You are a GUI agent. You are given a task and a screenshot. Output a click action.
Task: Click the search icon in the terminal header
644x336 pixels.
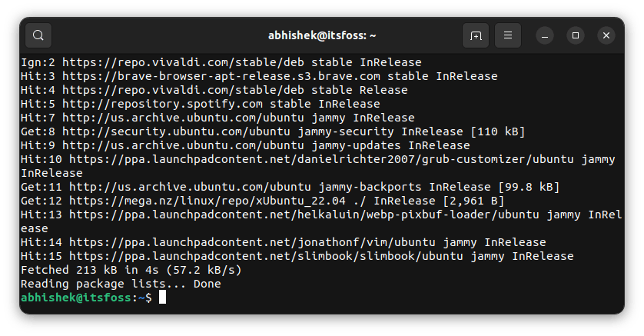[x=38, y=35]
